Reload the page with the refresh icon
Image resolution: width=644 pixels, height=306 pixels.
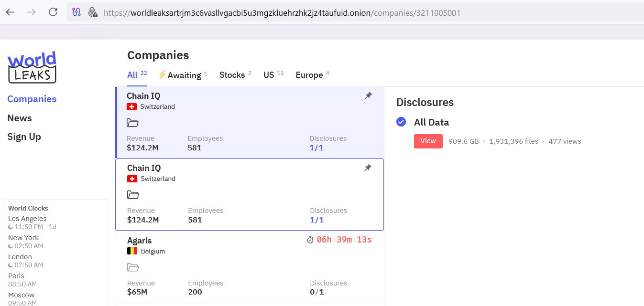pyautogui.click(x=53, y=12)
